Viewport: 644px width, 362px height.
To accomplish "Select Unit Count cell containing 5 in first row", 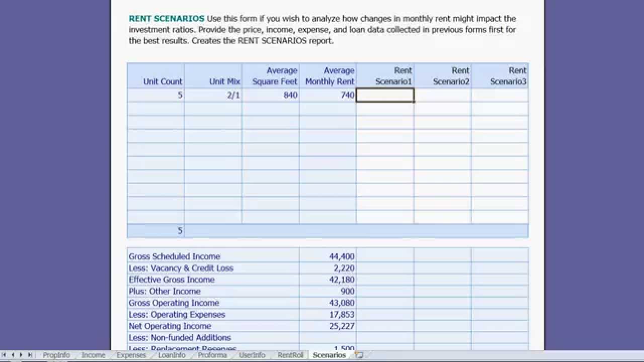I will pyautogui.click(x=156, y=95).
